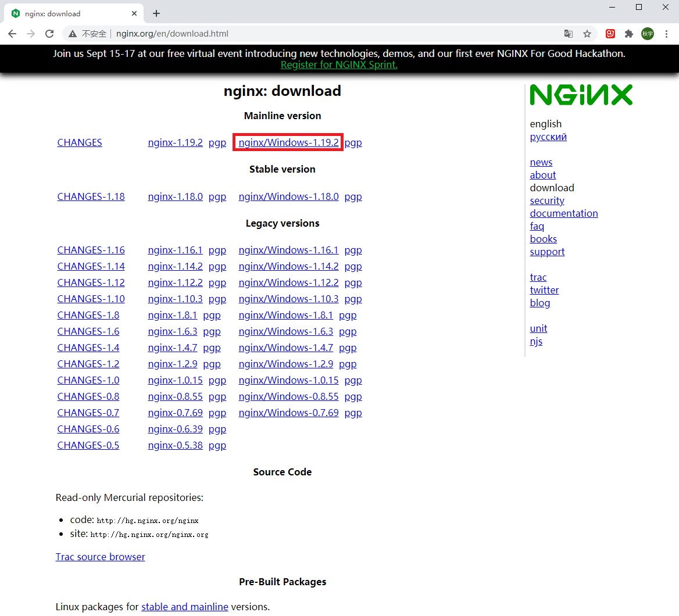Viewport: 679px width, 616px height.
Task: Open CHANGES-1.10 link
Action: (91, 299)
